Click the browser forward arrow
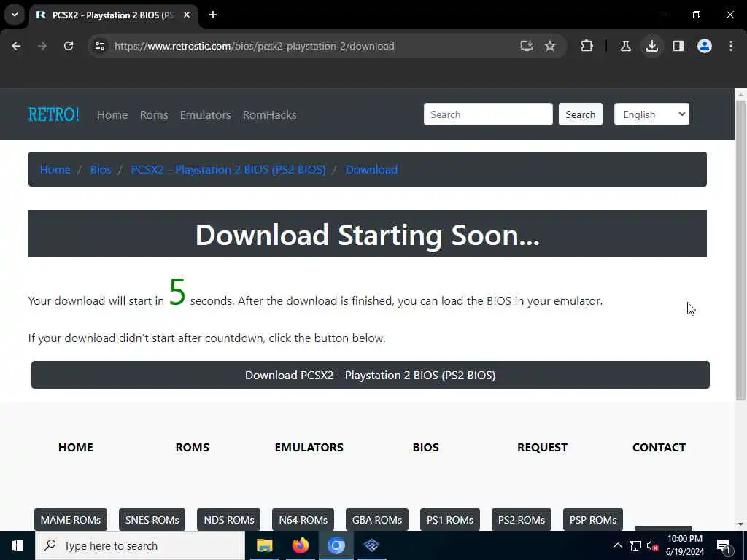747x560 pixels. (x=42, y=46)
